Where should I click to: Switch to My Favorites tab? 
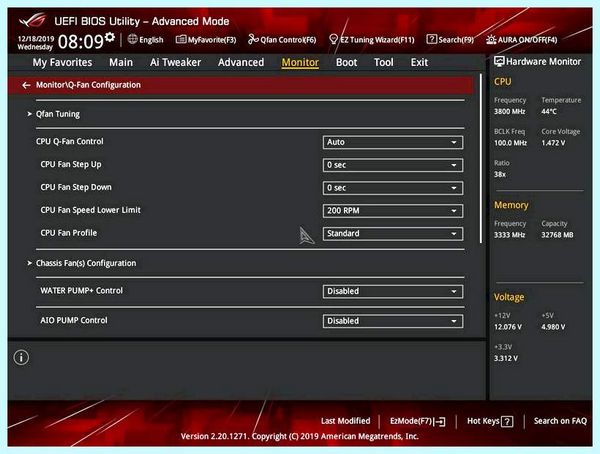(x=62, y=62)
